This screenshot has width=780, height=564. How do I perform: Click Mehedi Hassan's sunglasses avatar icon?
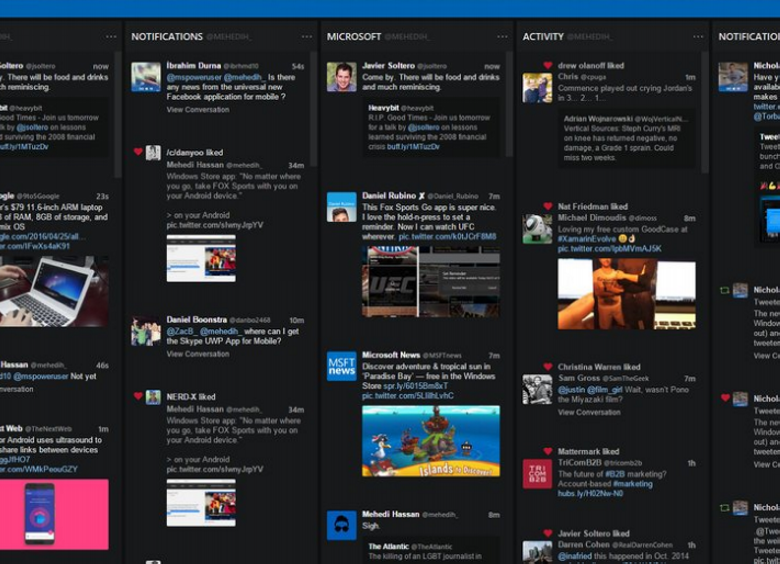tap(342, 525)
